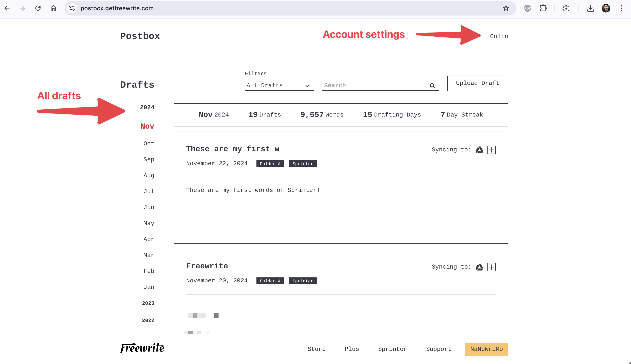The image size is (631, 364).
Task: Select Jul in the month list
Action: pyautogui.click(x=148, y=191)
